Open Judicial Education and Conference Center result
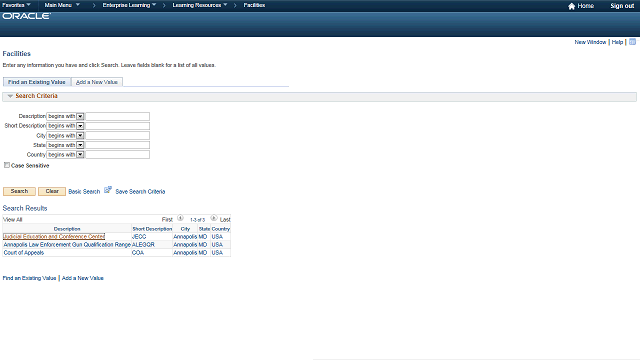The height and width of the screenshot is (360, 640). tap(54, 236)
